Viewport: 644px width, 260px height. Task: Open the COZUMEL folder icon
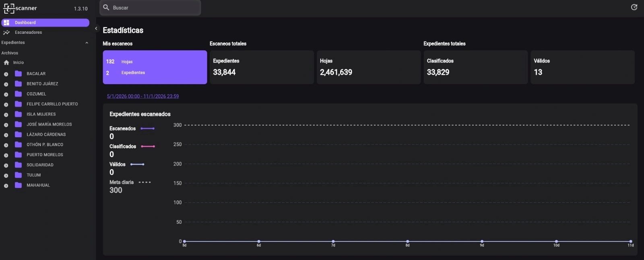pos(18,94)
